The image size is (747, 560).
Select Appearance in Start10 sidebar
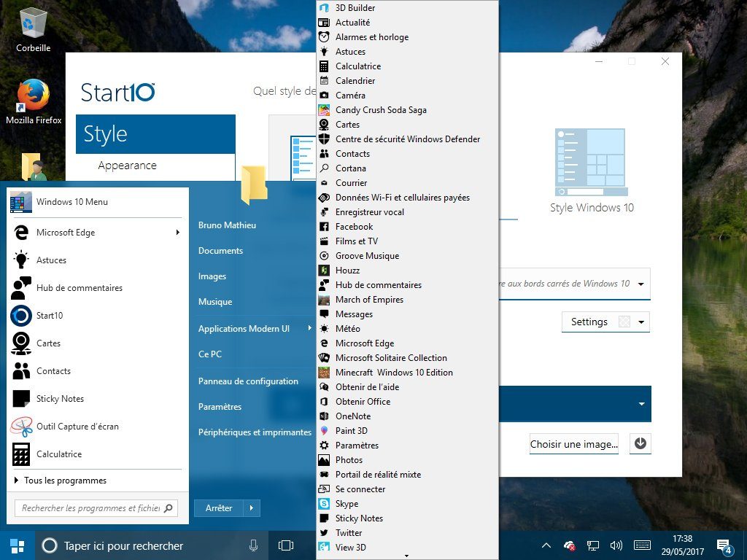click(x=127, y=166)
